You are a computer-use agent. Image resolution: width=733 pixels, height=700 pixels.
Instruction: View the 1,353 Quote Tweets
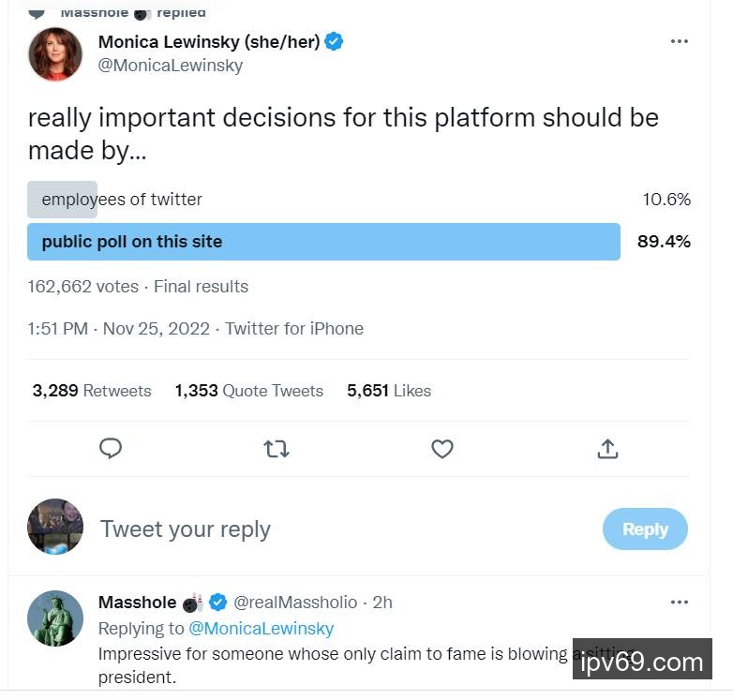click(249, 391)
